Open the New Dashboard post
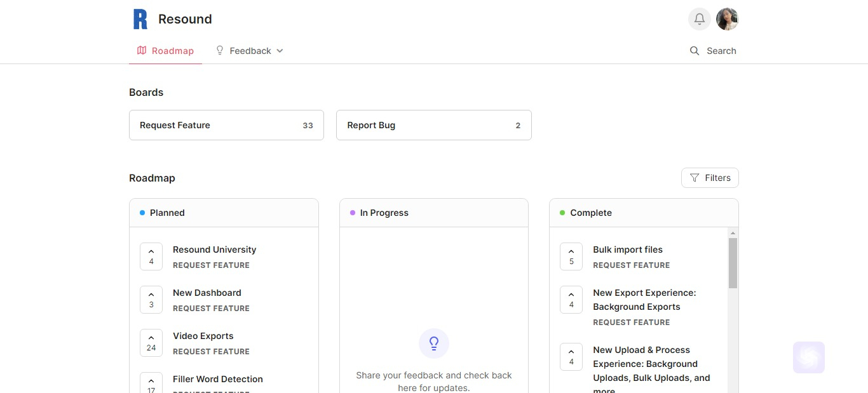This screenshot has width=868, height=393. (x=207, y=293)
